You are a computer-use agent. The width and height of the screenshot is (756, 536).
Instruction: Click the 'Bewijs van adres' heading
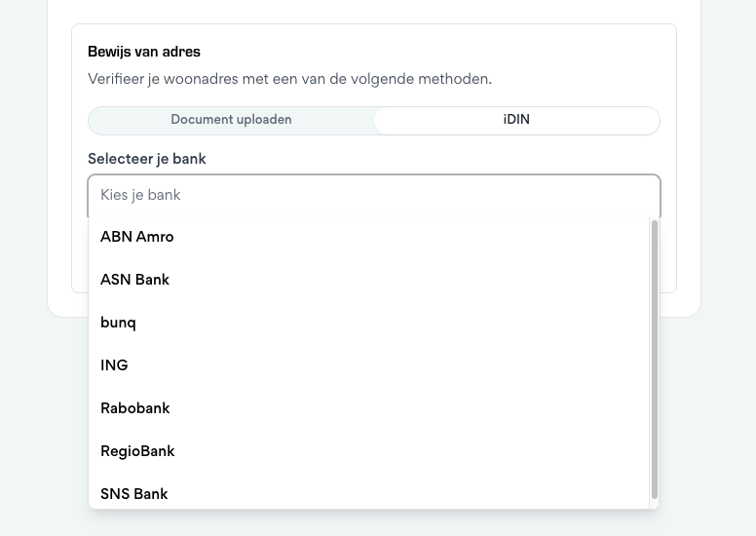(144, 52)
